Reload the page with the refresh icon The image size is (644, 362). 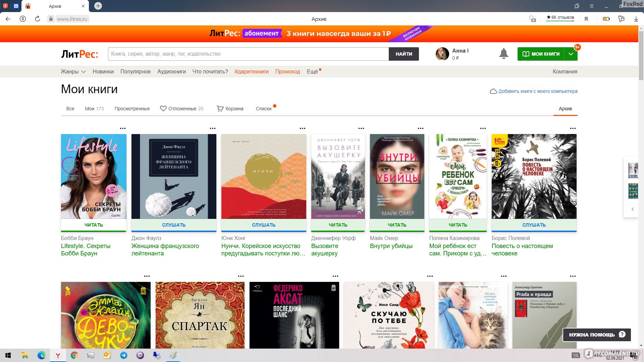[x=38, y=19]
